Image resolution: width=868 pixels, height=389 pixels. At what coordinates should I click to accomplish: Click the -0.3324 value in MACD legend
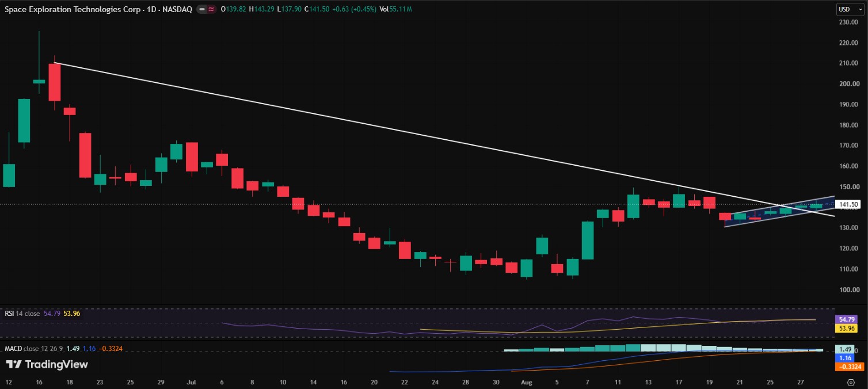(x=111, y=348)
